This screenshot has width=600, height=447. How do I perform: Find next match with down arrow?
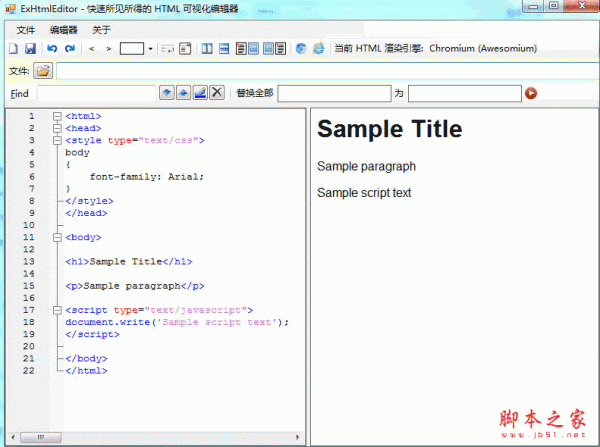click(167, 93)
